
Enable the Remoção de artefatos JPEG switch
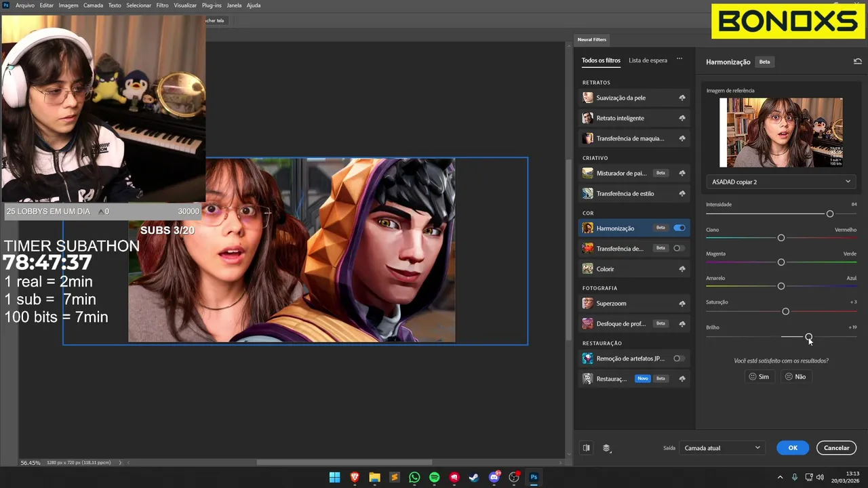click(679, 359)
